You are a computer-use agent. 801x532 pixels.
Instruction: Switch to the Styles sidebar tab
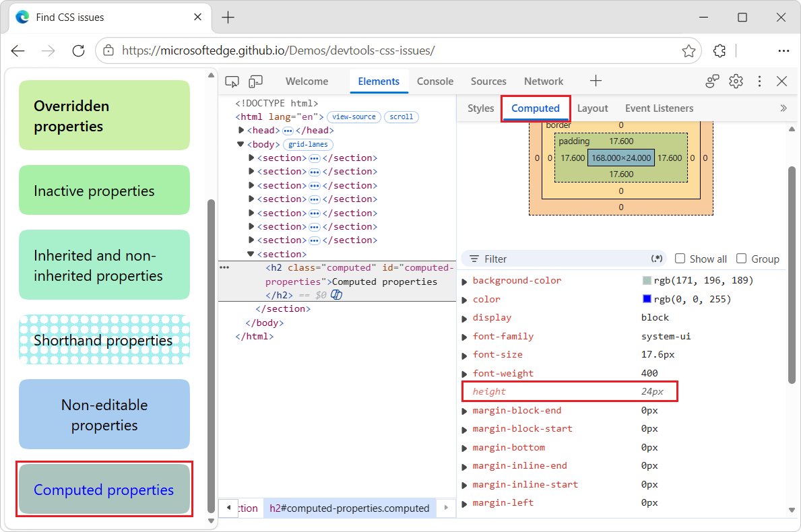tap(481, 108)
